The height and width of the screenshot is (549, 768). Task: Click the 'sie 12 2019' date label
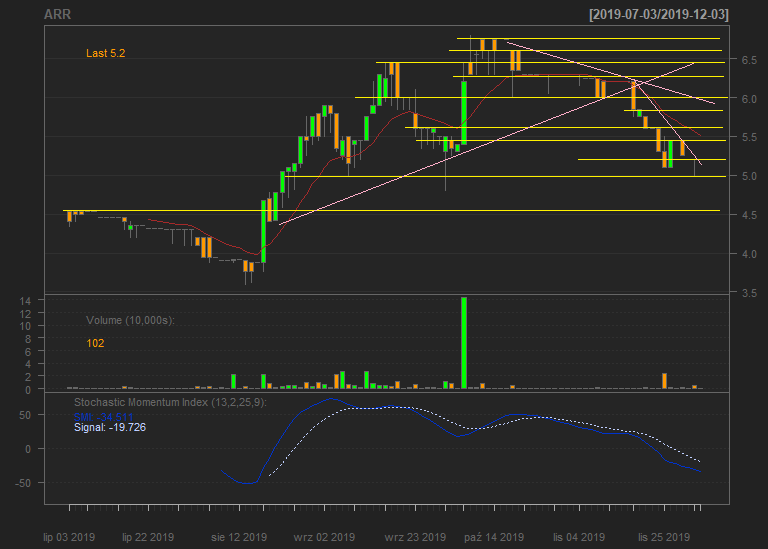239,537
